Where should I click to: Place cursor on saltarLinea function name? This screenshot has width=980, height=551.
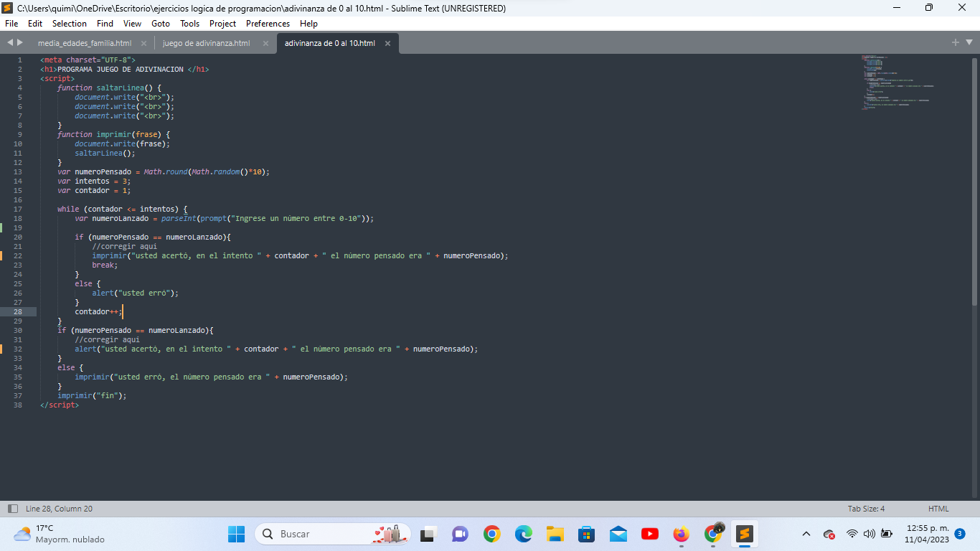(x=121, y=88)
